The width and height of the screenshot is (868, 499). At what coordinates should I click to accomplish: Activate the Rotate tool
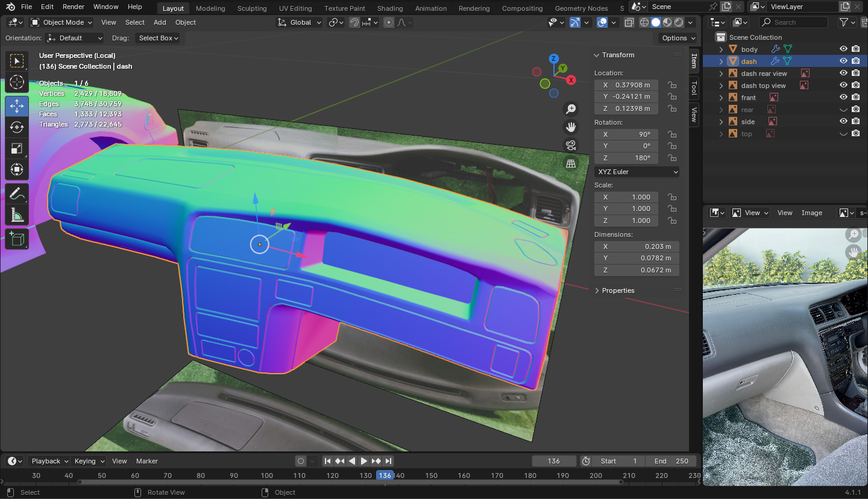pos(17,127)
